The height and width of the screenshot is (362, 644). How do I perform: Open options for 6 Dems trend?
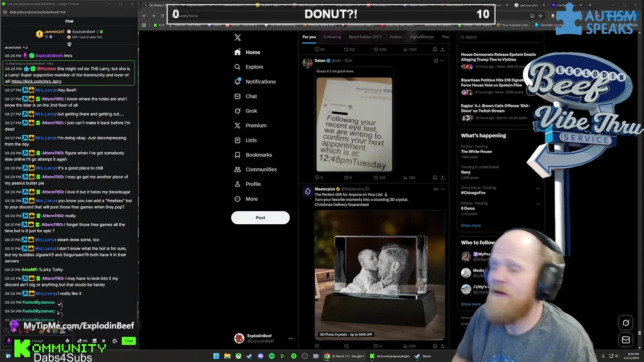538,204
